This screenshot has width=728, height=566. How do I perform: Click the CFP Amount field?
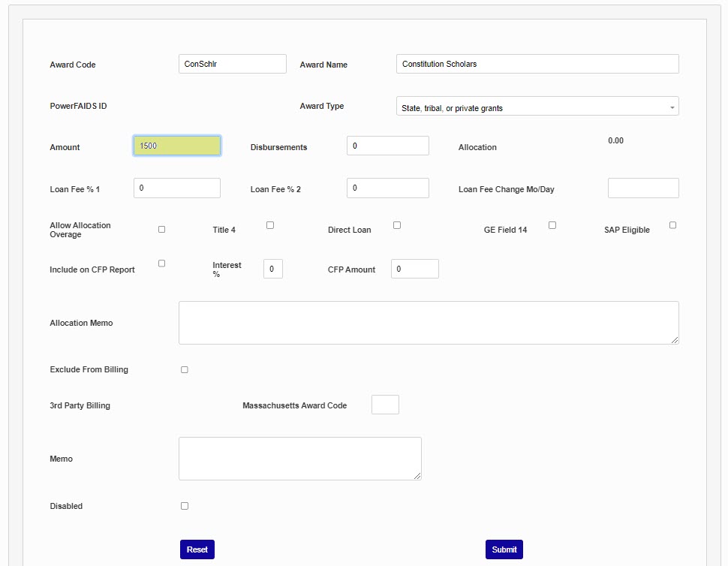point(414,269)
